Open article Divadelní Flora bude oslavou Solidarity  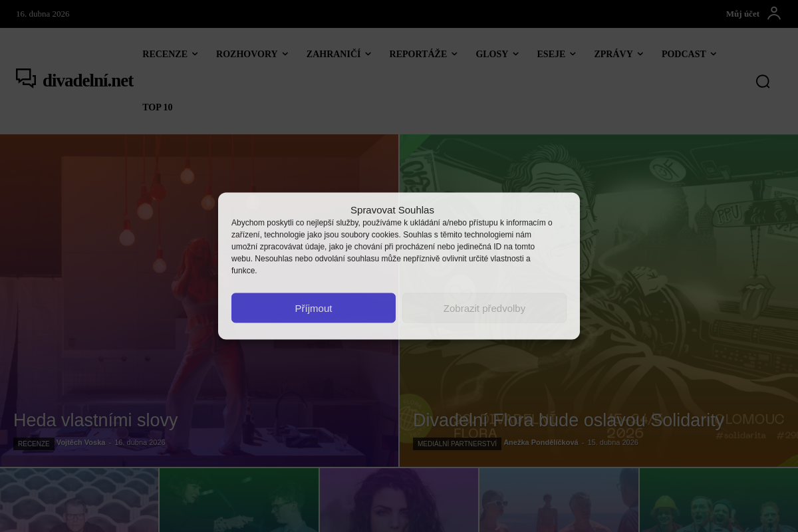[x=568, y=420]
